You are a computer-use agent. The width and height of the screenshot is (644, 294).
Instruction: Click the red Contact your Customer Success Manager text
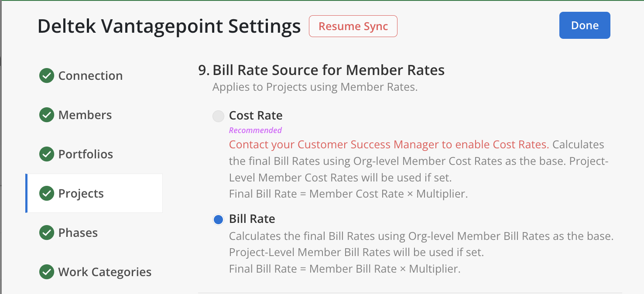(389, 144)
